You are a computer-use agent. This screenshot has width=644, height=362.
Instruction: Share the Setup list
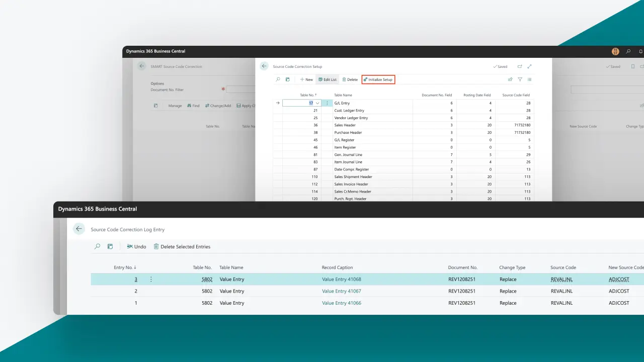pos(510,79)
